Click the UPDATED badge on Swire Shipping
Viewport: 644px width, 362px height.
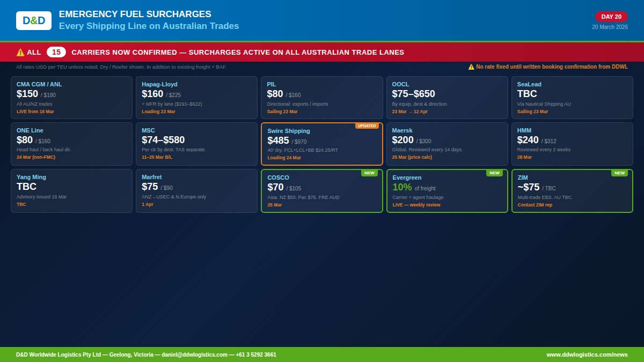coord(367,125)
